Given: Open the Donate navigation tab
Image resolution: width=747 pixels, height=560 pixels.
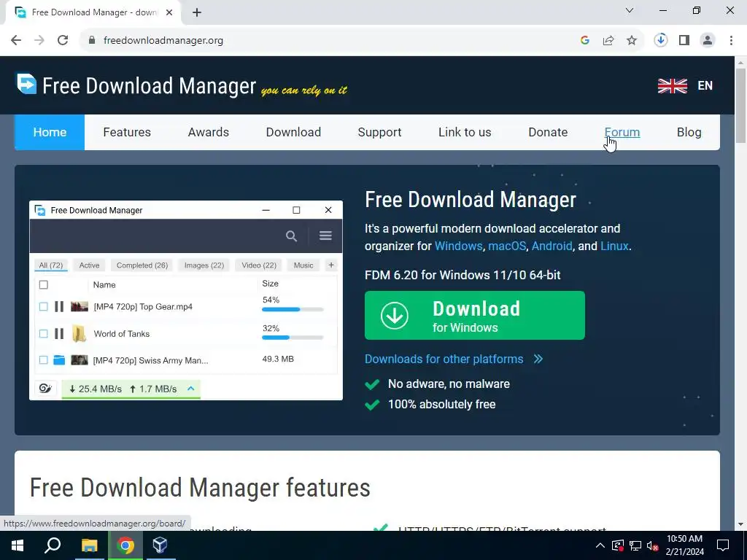Looking at the screenshot, I should coord(548,133).
